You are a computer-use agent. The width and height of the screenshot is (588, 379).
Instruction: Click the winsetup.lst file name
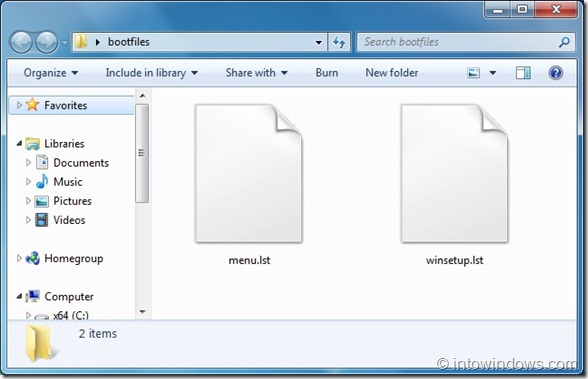point(454,260)
